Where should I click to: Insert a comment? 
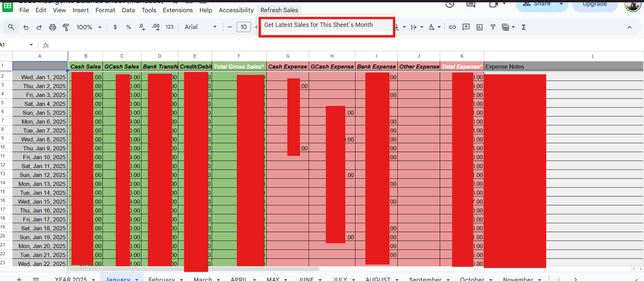466,27
